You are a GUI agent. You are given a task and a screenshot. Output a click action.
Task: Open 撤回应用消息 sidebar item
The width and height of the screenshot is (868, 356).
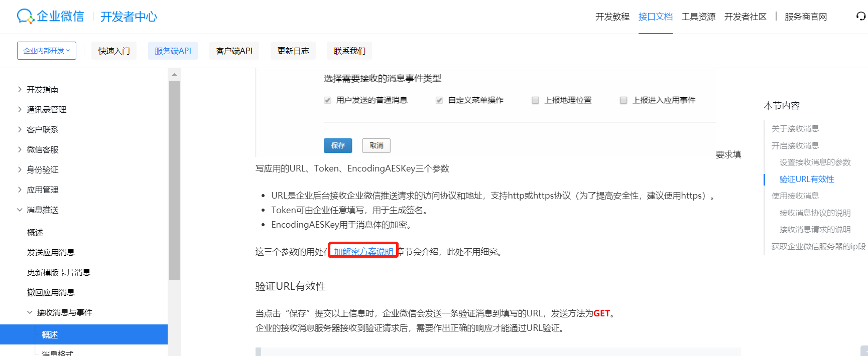point(51,292)
